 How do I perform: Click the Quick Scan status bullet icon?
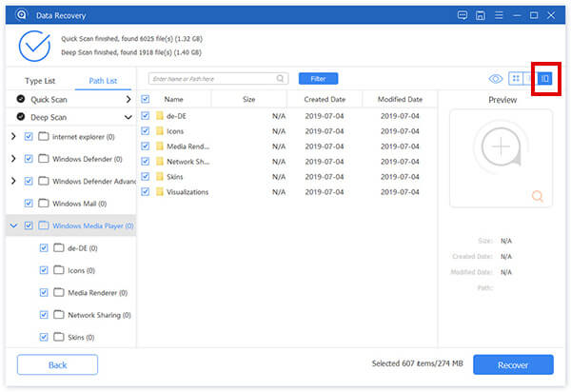[x=21, y=99]
